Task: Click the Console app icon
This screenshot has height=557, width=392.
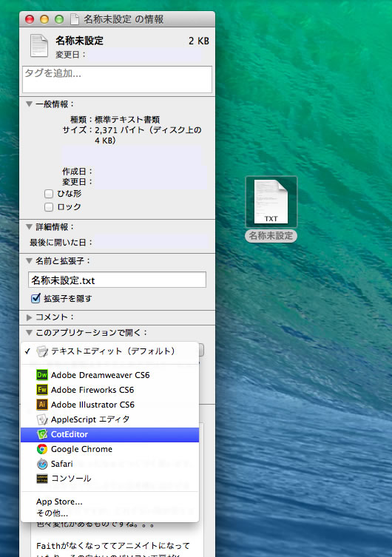Action: 42,479
